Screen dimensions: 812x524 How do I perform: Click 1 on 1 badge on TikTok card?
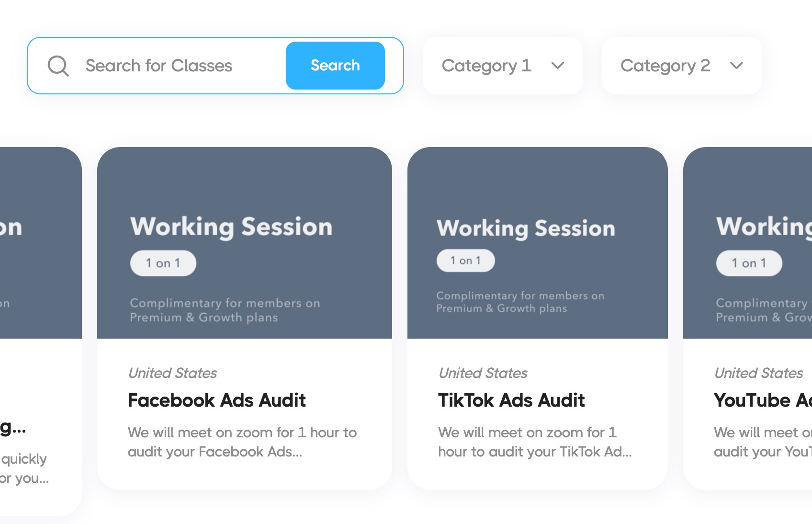coord(465,261)
